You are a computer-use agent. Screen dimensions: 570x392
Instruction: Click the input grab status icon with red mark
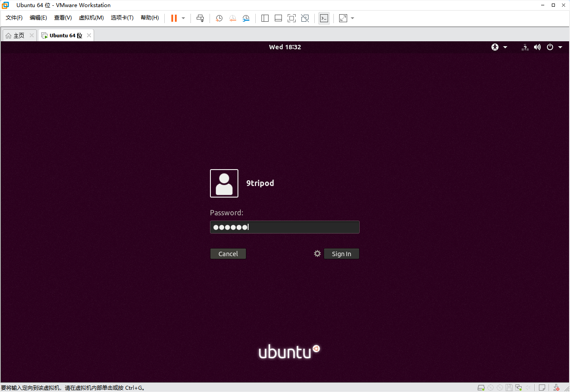[556, 388]
